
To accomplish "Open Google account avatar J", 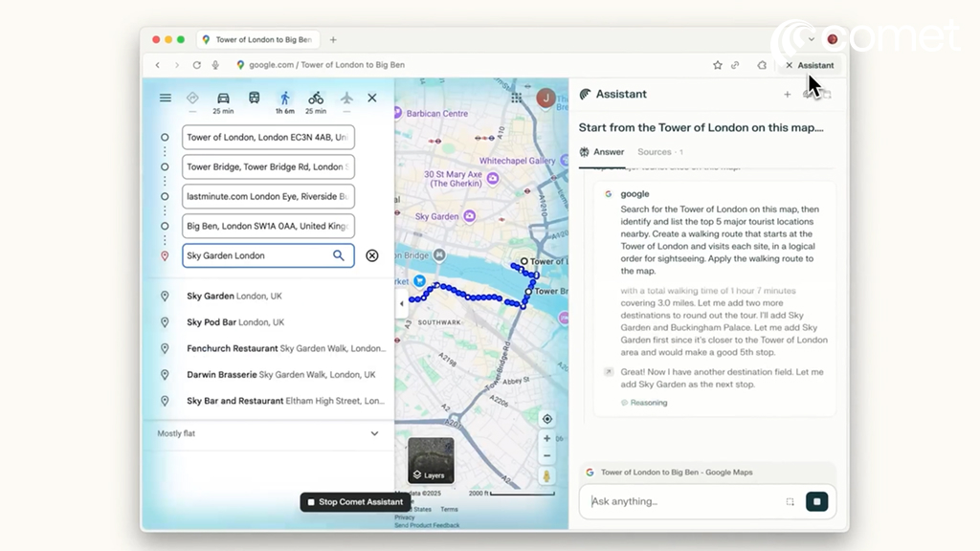I will point(546,99).
